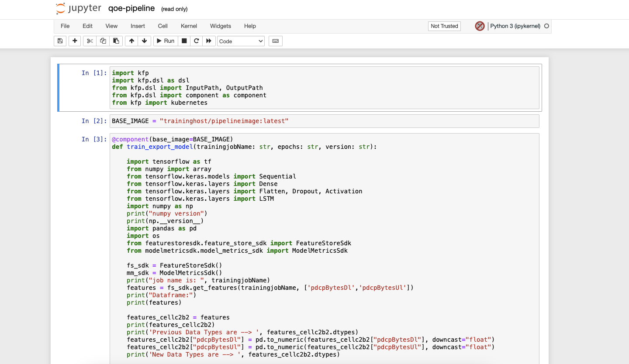Image resolution: width=629 pixels, height=364 pixels.
Task: Paste cells below icon
Action: [x=116, y=41]
